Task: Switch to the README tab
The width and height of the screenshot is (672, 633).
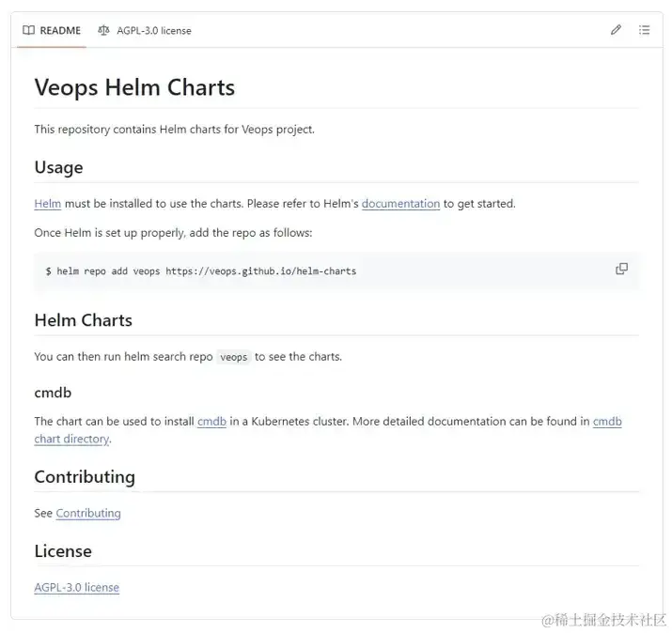Action: pos(52,30)
